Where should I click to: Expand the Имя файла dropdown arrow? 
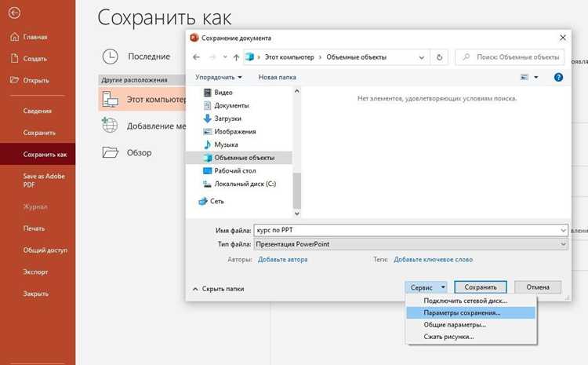point(563,230)
